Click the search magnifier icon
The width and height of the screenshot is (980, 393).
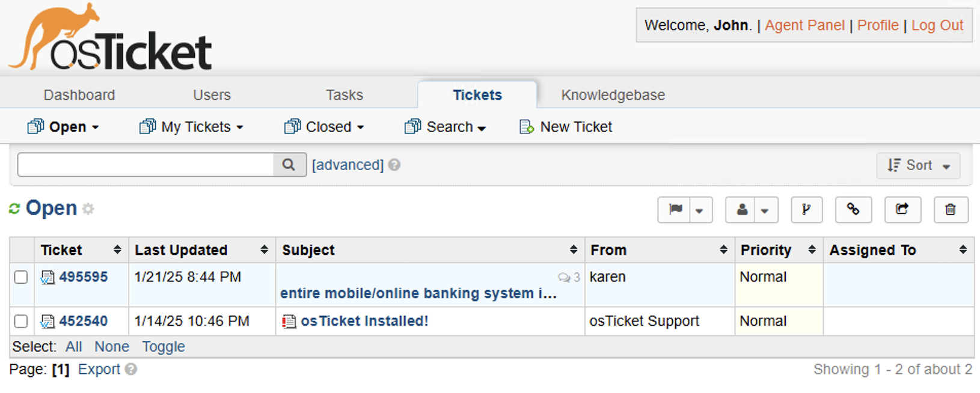[x=289, y=164]
